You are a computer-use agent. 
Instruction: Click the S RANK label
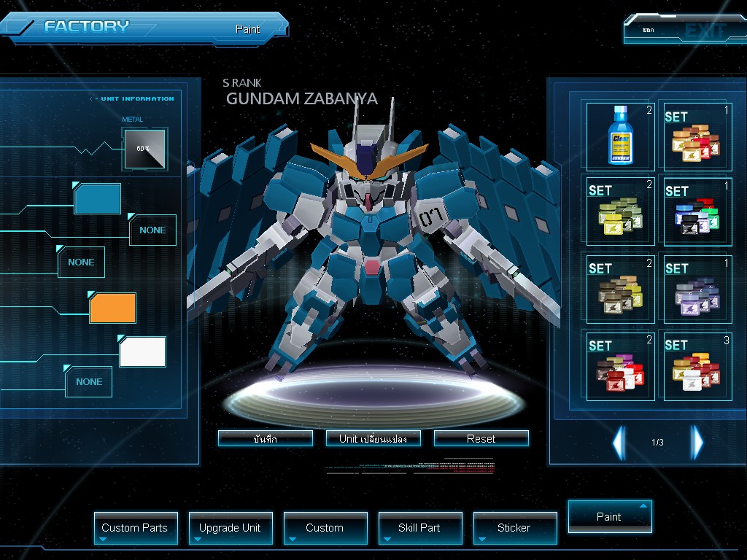coord(242,83)
